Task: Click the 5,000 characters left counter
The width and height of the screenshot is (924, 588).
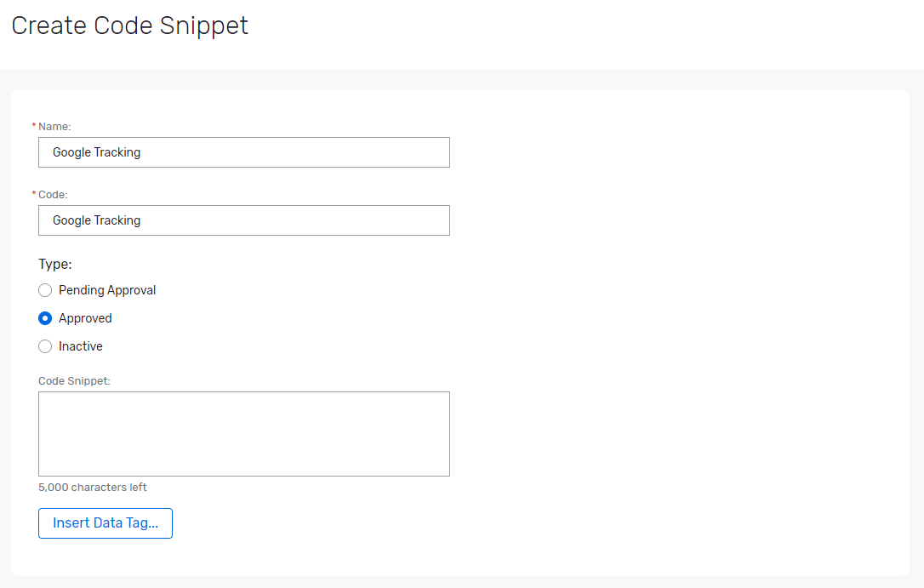Action: [x=93, y=487]
